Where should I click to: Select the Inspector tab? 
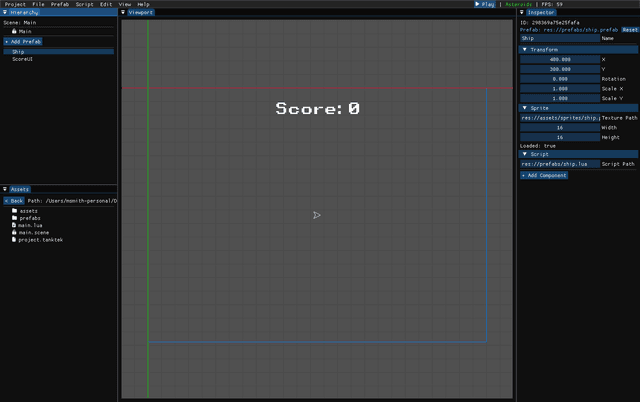(541, 13)
